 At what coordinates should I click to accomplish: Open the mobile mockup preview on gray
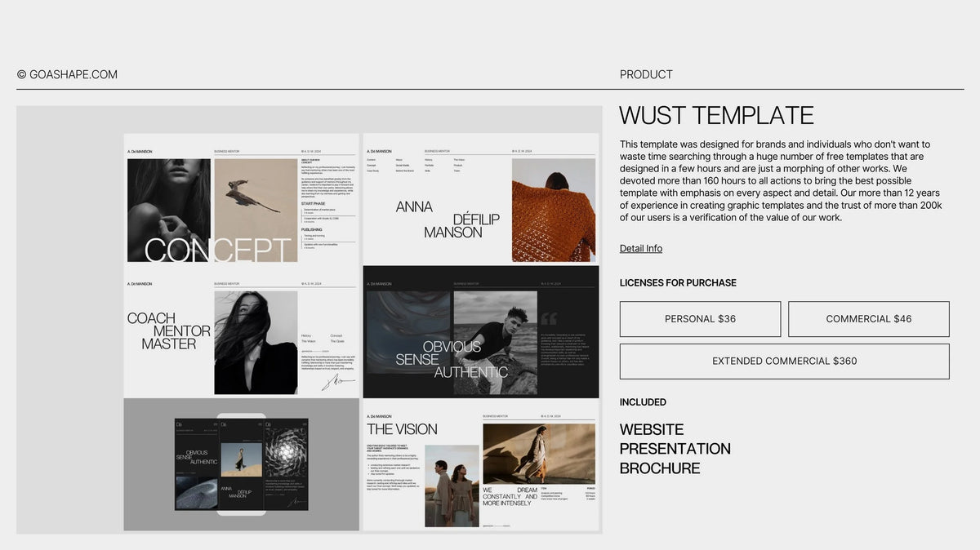(x=242, y=464)
